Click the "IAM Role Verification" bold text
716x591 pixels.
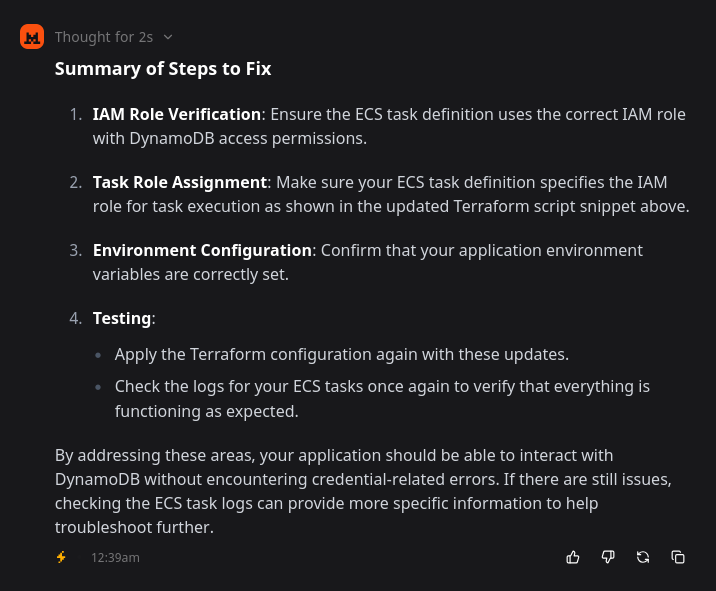177,114
